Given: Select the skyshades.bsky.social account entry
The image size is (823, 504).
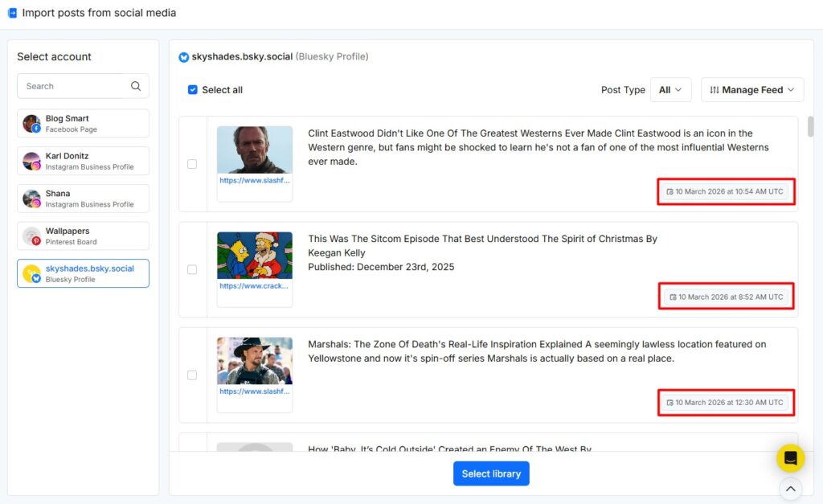Looking at the screenshot, I should pos(83,272).
